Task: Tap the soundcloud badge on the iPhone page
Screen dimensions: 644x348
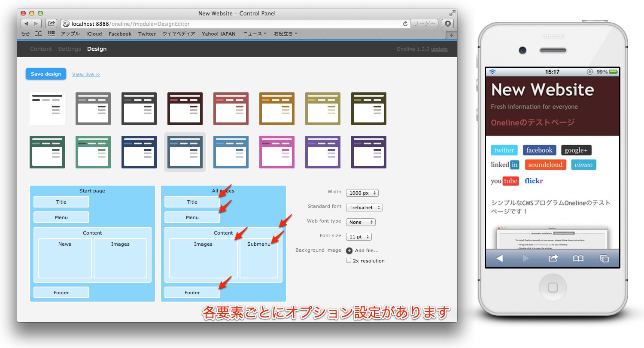Action: pos(545,165)
